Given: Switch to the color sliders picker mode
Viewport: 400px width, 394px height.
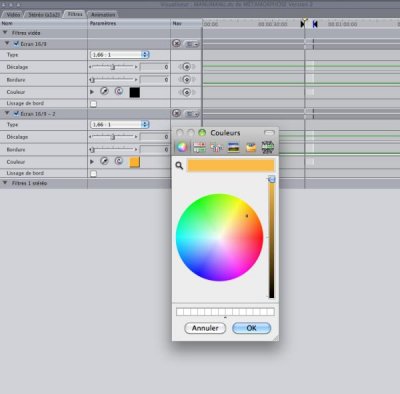Looking at the screenshot, I should point(199,147).
